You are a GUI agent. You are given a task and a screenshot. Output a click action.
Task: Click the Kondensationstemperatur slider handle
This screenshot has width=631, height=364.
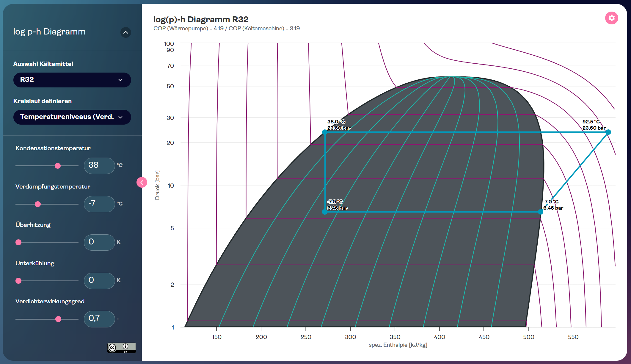[58, 166]
